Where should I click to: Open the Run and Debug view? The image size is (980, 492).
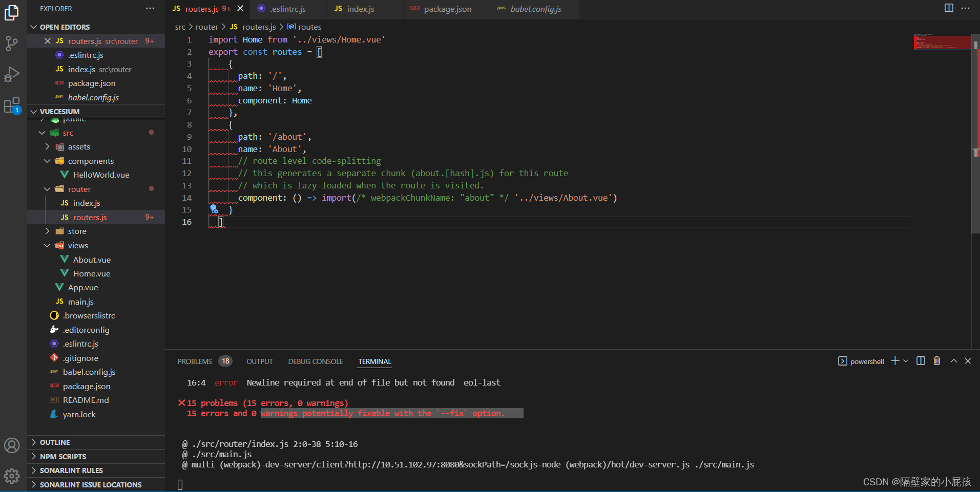(12, 75)
